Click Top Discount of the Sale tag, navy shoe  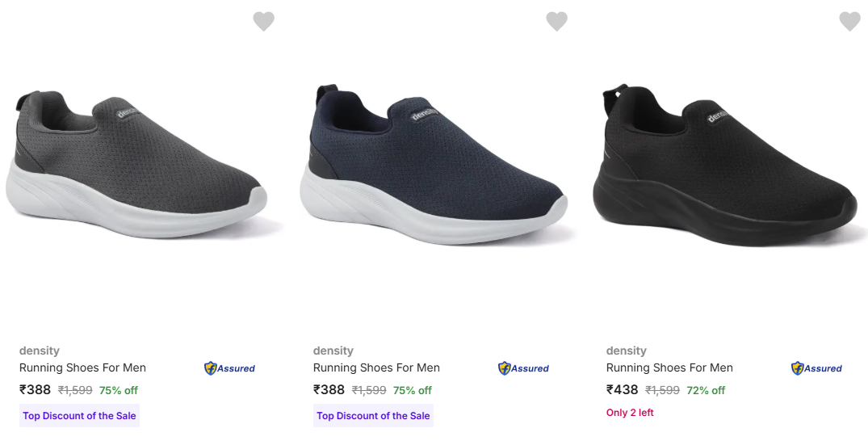373,416
